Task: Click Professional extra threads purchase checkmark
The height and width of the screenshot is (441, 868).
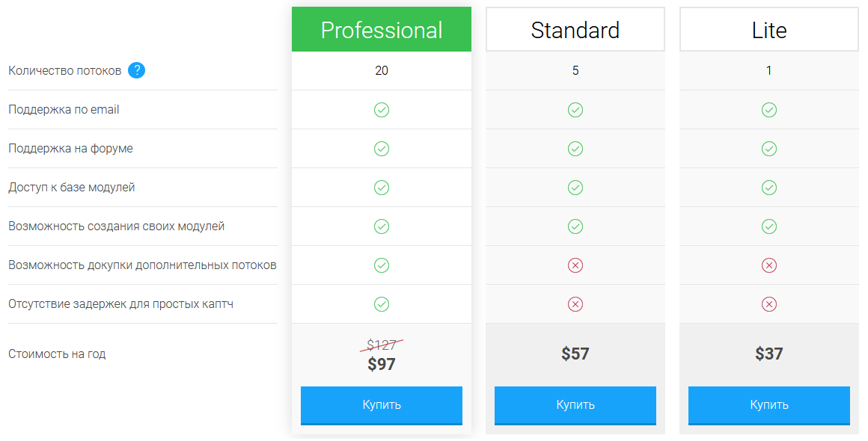Action: 382,265
